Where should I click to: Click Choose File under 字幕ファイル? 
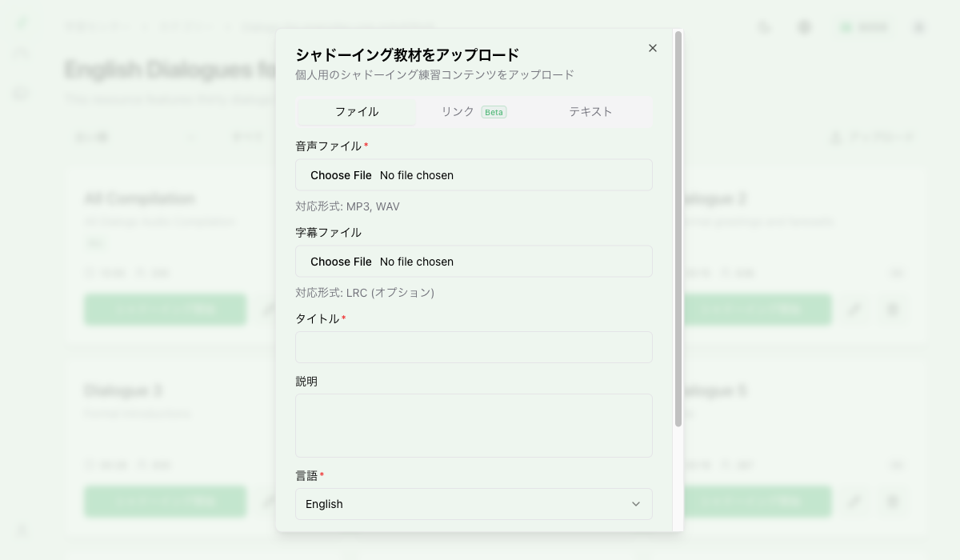click(x=341, y=261)
